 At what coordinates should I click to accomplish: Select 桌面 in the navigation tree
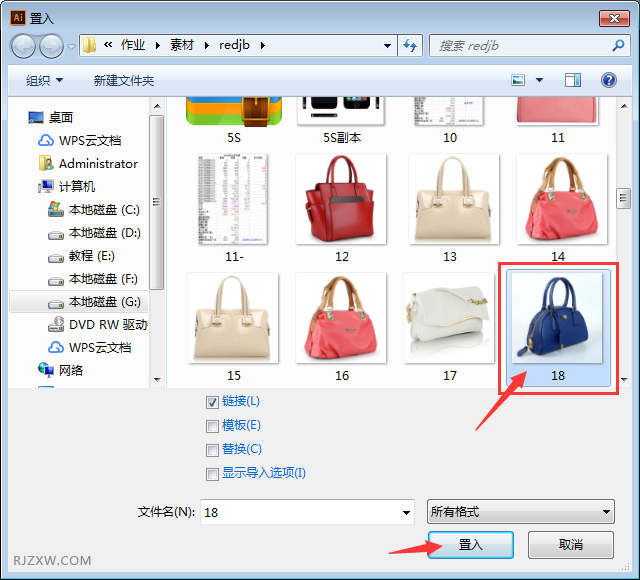[x=50, y=118]
